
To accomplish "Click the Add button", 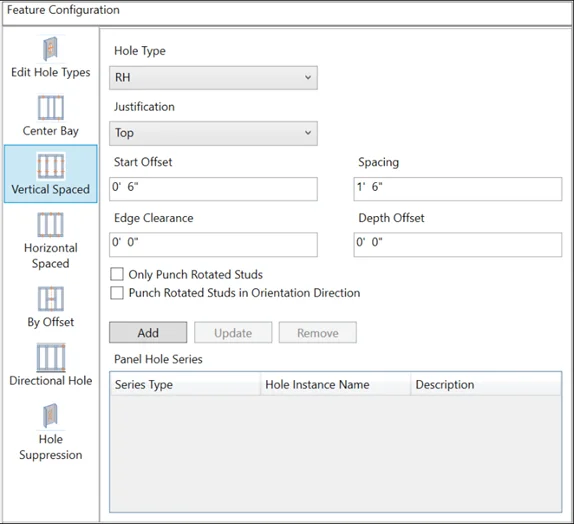I will click(x=148, y=332).
